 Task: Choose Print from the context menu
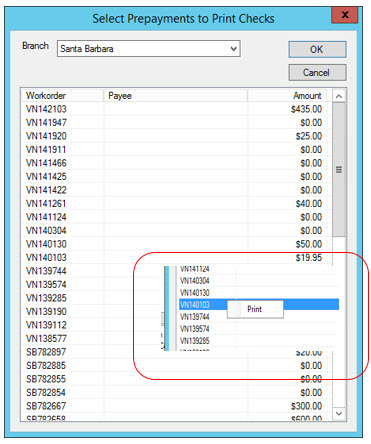(x=255, y=309)
